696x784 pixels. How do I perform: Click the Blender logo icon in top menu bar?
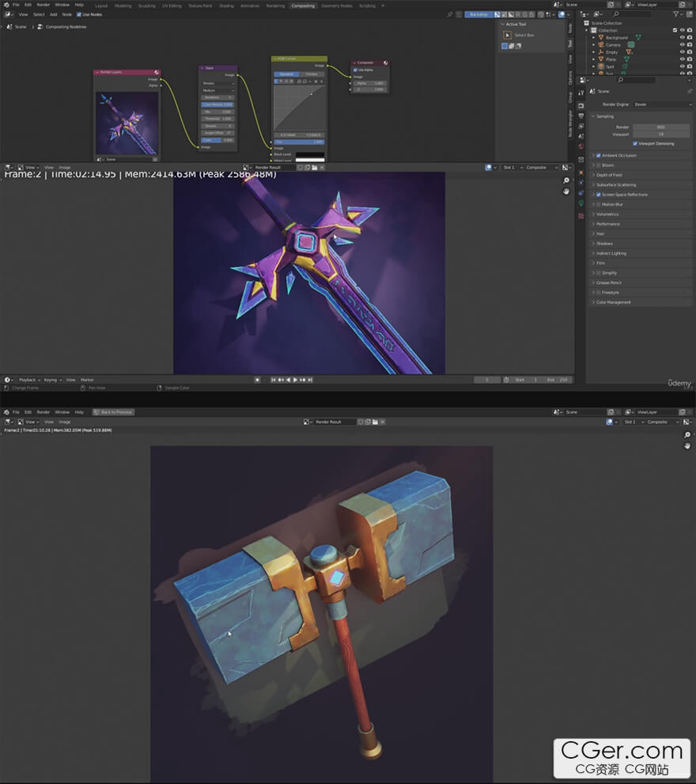click(x=5, y=5)
